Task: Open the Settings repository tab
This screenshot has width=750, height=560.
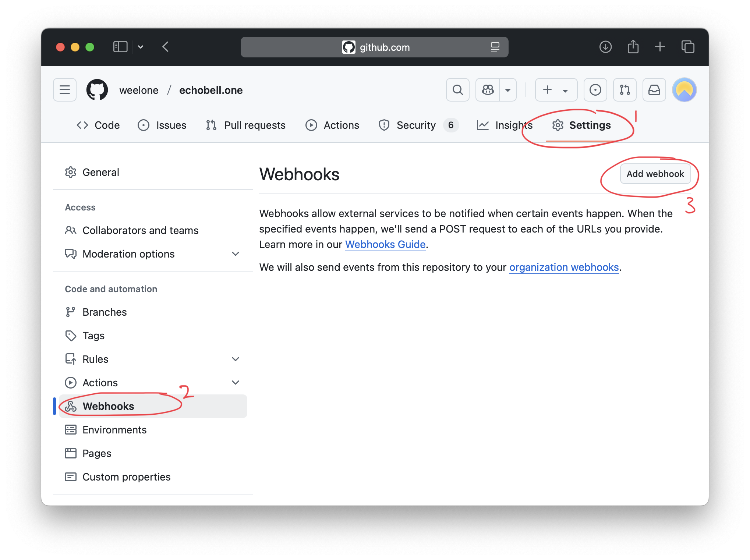Action: (581, 125)
